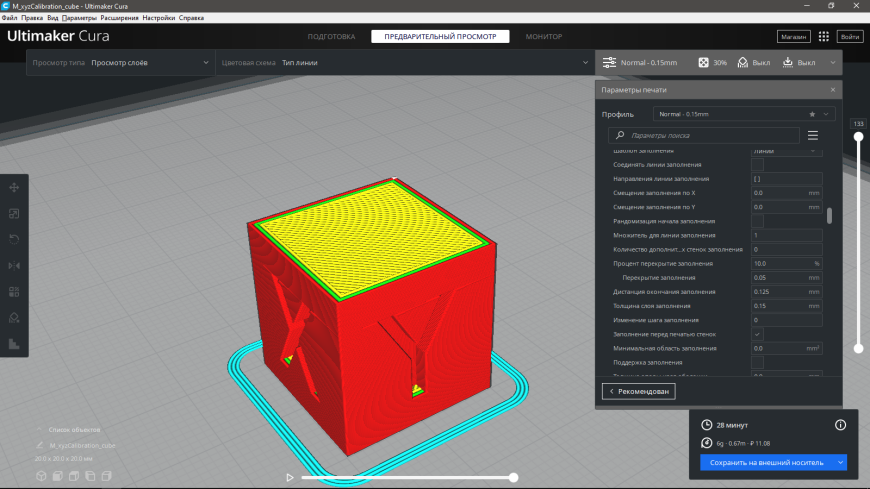Viewport: 870px width, 489px height.
Task: Click Сохранить на внешний носитель
Action: (767, 462)
